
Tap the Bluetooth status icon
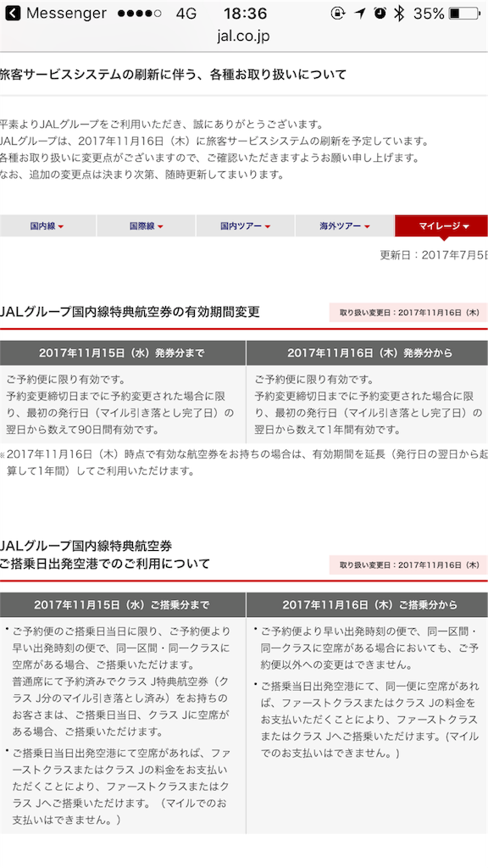click(x=399, y=14)
